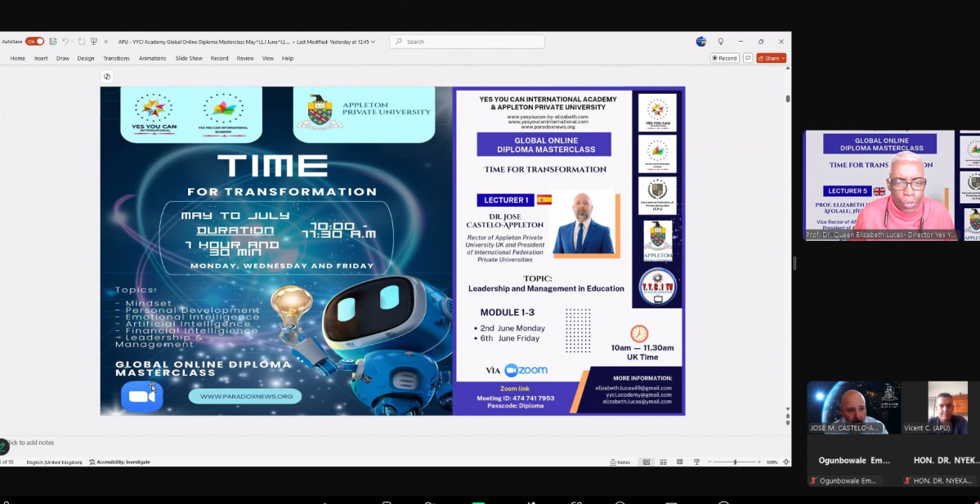Screen dimensions: 980x504
Task: Open Accessibility: Investigate in status bar
Action: pyautogui.click(x=119, y=462)
